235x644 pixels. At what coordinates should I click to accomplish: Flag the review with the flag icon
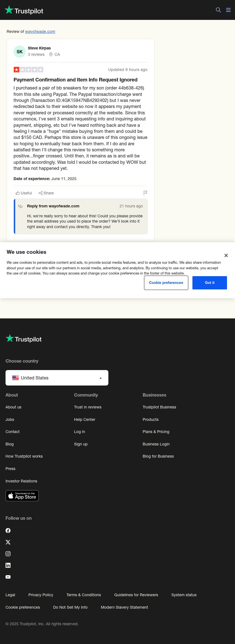point(145,193)
